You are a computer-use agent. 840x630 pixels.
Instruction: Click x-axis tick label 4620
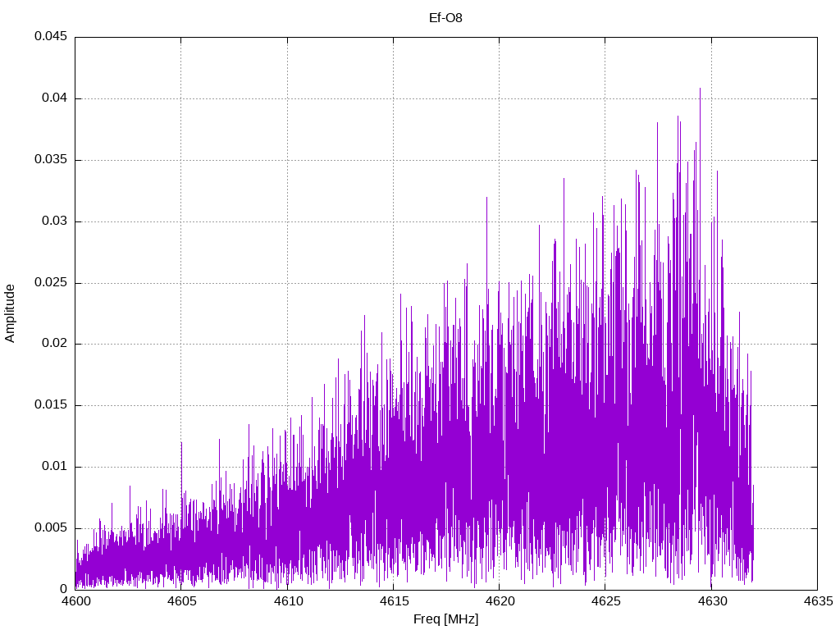[x=500, y=601]
